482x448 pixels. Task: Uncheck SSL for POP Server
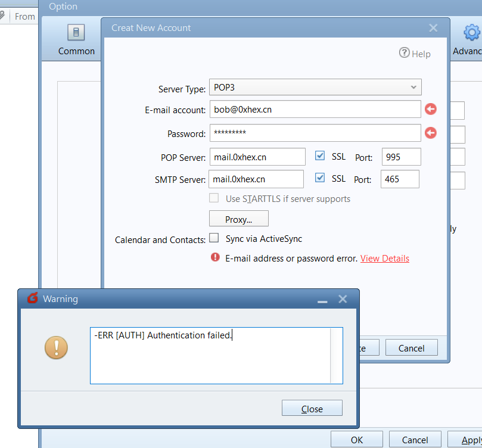pyautogui.click(x=321, y=156)
